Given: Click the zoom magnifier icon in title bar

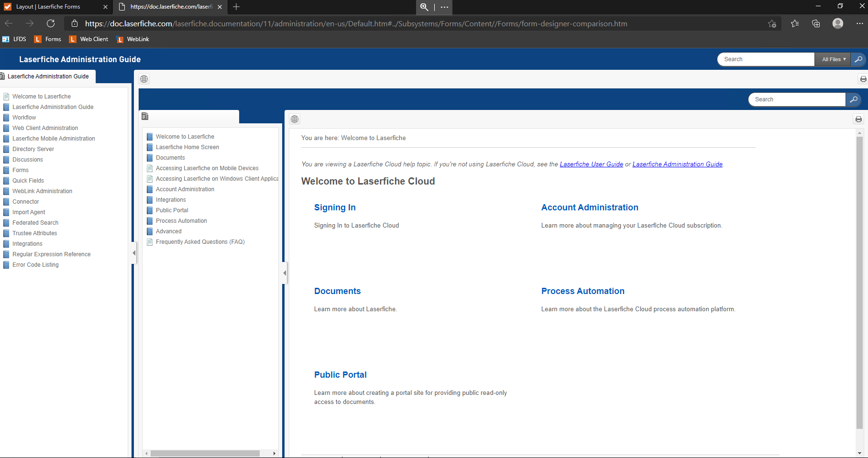Looking at the screenshot, I should click(424, 7).
